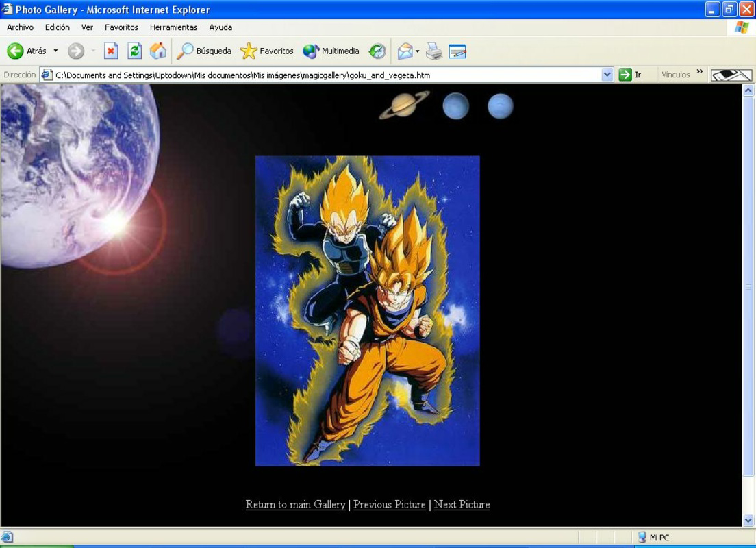The image size is (756, 548).
Task: Click the second blue planet image
Action: point(501,105)
